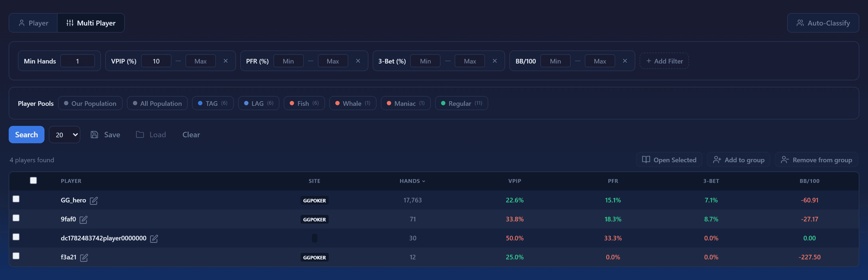Image resolution: width=868 pixels, height=280 pixels.
Task: Click the edit icon next to f3a21
Action: (84, 258)
